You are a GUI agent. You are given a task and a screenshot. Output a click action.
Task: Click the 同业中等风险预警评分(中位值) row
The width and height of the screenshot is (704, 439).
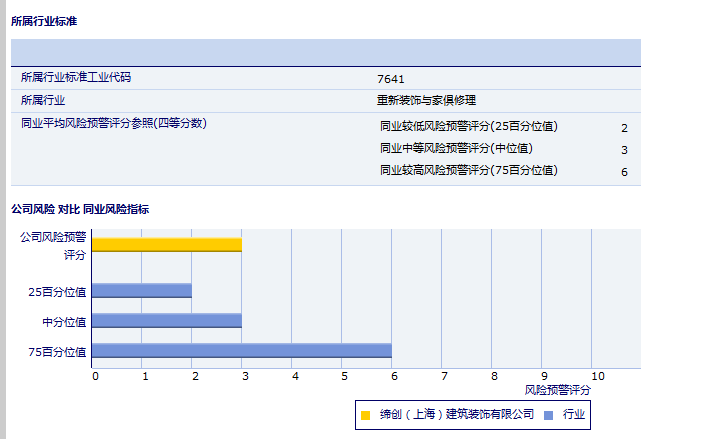pyautogui.click(x=456, y=148)
